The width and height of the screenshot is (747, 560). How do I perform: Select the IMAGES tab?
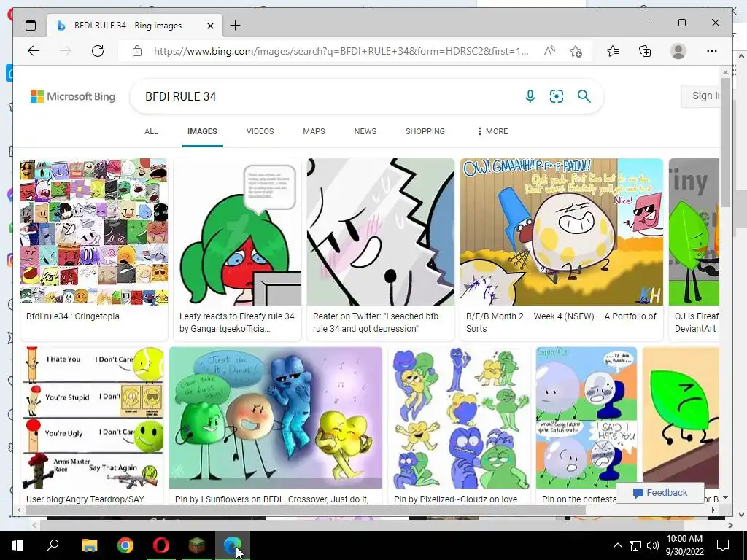tap(202, 131)
